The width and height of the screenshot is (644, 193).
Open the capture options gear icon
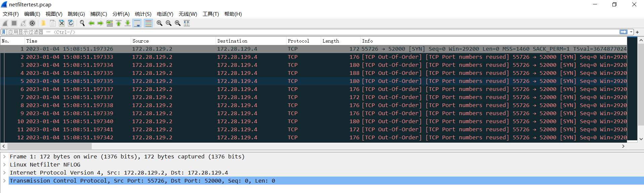point(32,23)
